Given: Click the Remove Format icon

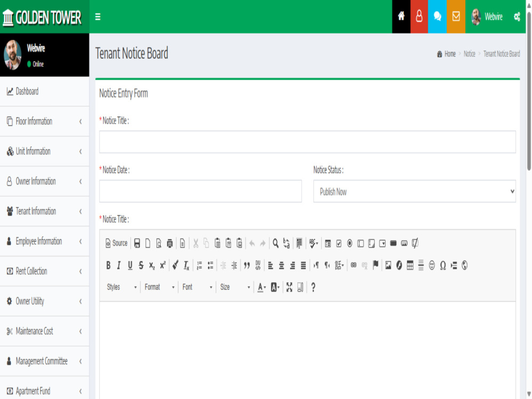Looking at the screenshot, I should pyautogui.click(x=186, y=265).
